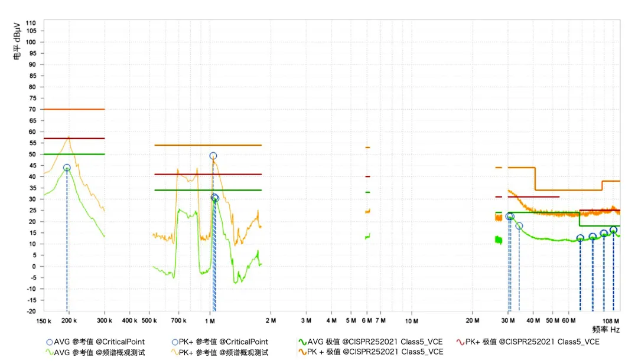638x364 pixels.
Task: Select the AVG marker circle just above 1 M
Action: (x=214, y=198)
